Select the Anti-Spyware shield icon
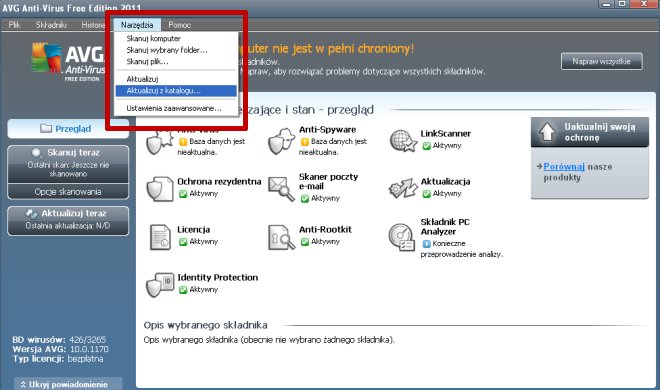 [281, 141]
